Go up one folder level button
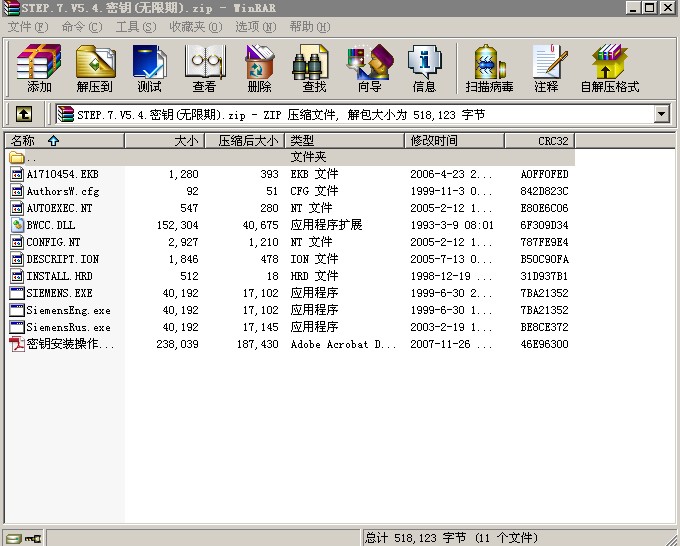Screen dimensions: 680x546 click(x=23, y=114)
